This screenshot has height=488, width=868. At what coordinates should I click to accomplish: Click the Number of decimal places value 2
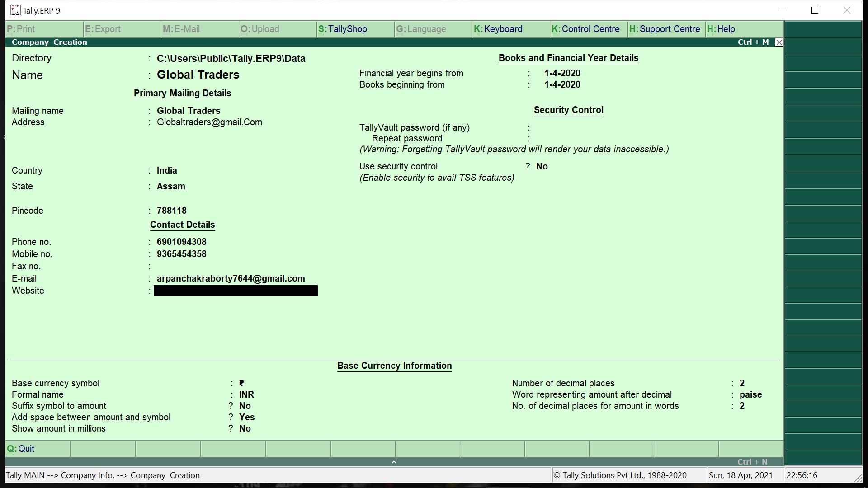(742, 383)
